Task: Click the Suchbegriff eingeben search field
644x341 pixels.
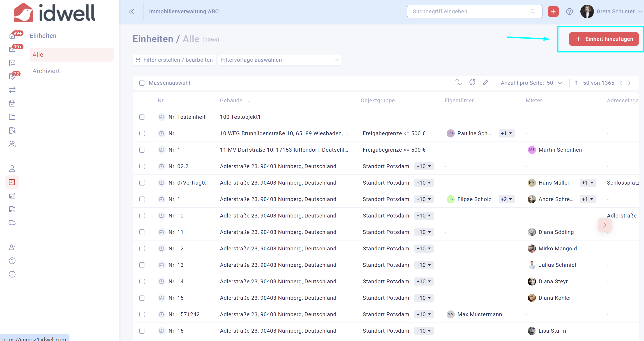Action: pyautogui.click(x=470, y=11)
